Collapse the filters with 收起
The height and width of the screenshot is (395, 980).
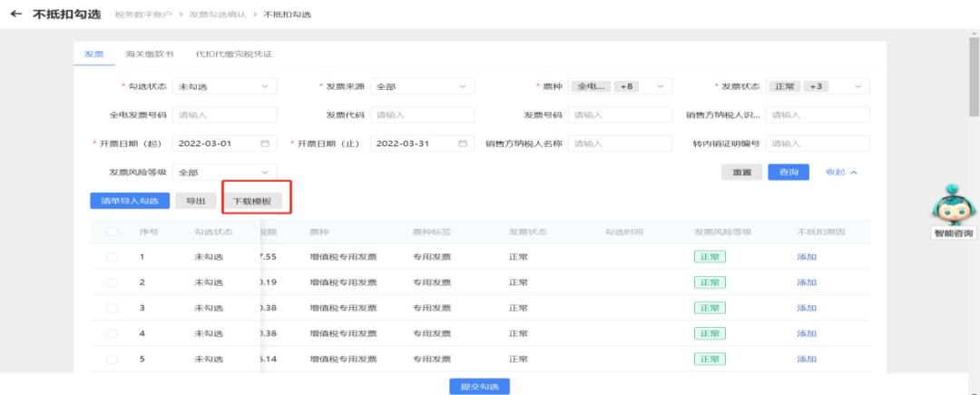(x=841, y=172)
